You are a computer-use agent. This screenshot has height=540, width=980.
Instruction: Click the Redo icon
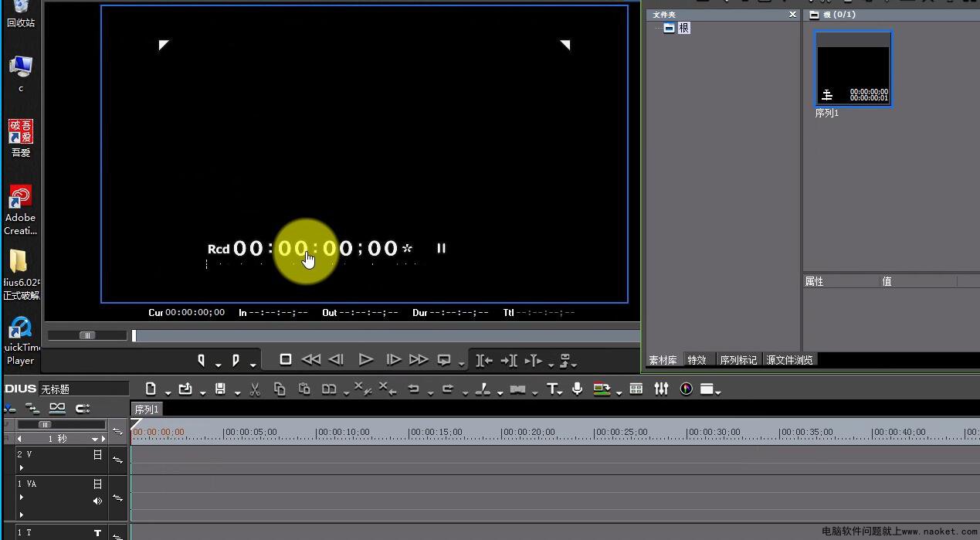coord(448,389)
